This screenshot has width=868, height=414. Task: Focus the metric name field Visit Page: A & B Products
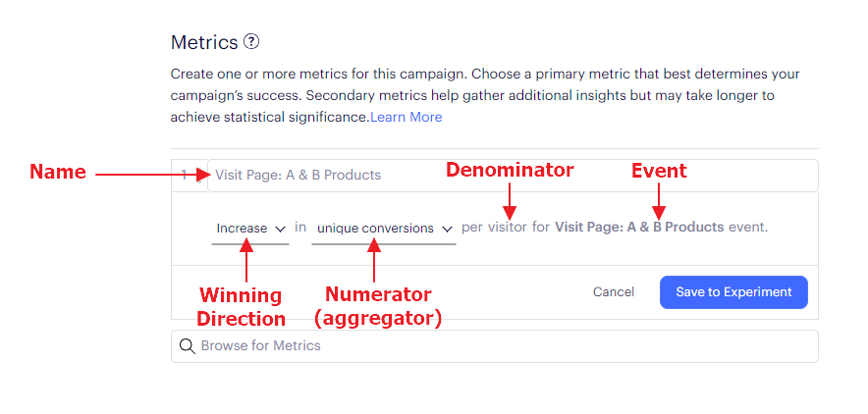coord(513,176)
